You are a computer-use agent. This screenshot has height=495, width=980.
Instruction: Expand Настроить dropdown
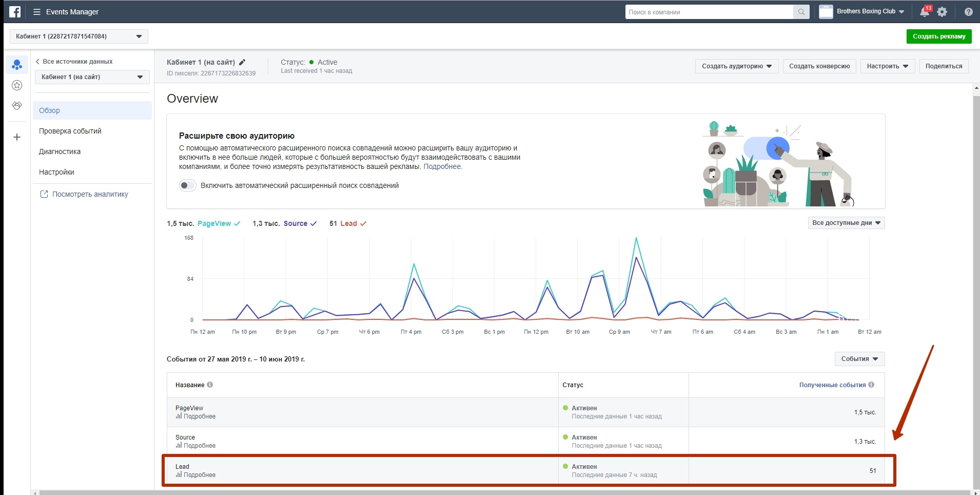tap(888, 66)
